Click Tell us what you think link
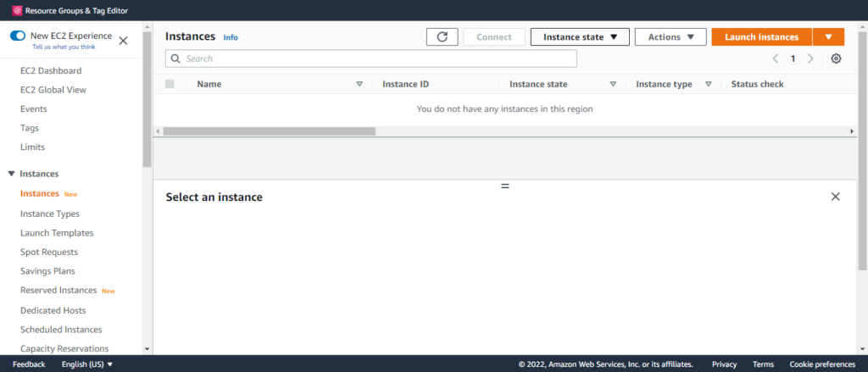Screen dimensions: 868x372 pos(64,47)
